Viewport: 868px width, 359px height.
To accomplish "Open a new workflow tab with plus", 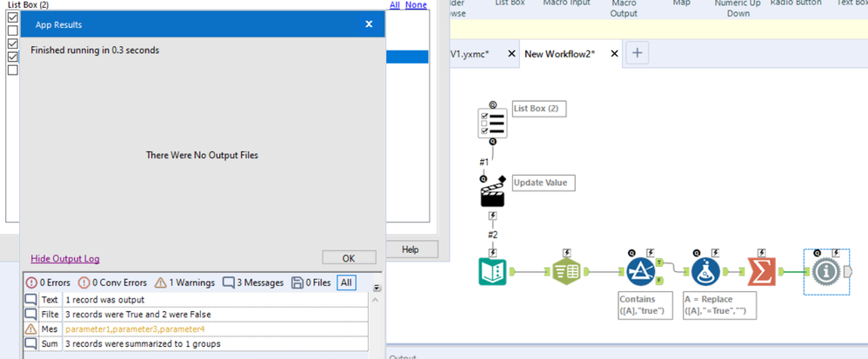I will pyautogui.click(x=638, y=53).
